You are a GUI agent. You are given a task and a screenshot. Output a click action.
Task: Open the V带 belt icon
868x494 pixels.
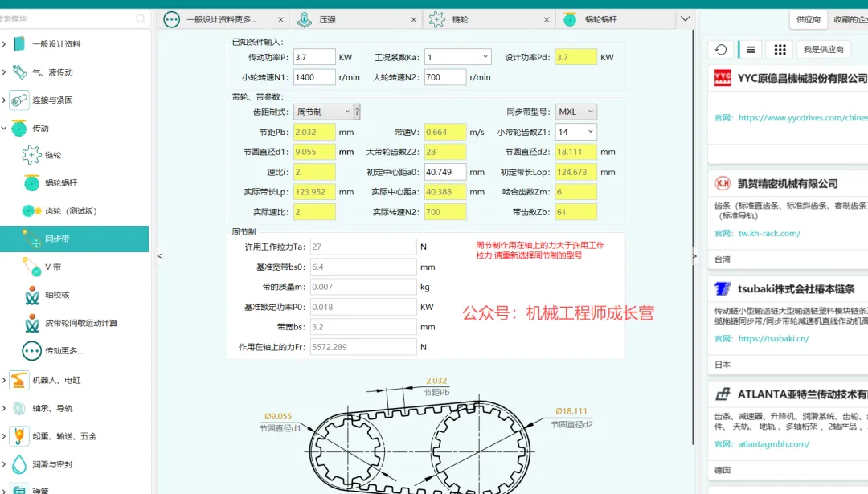tap(31, 267)
